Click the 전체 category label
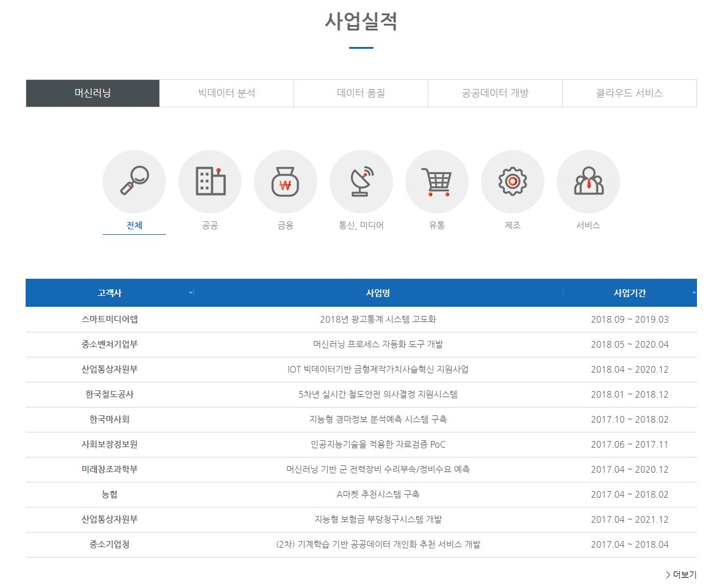 [x=134, y=225]
